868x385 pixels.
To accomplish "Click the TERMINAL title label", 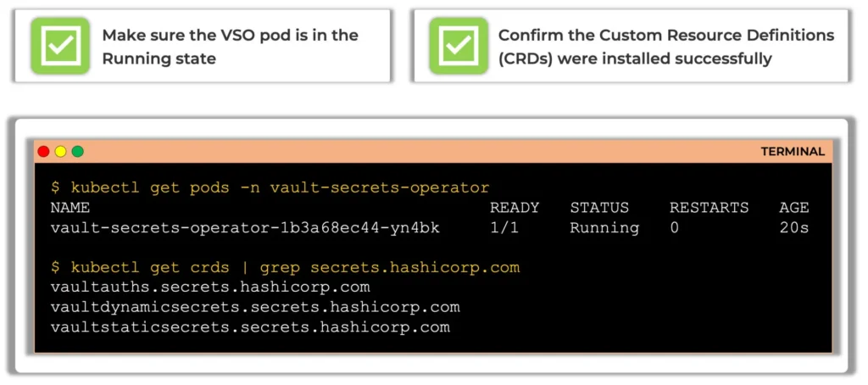I will pos(793,152).
